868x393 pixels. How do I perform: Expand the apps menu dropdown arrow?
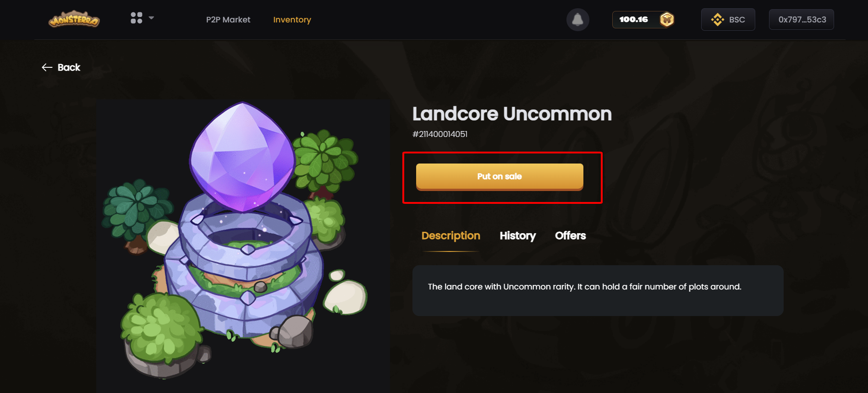151,18
